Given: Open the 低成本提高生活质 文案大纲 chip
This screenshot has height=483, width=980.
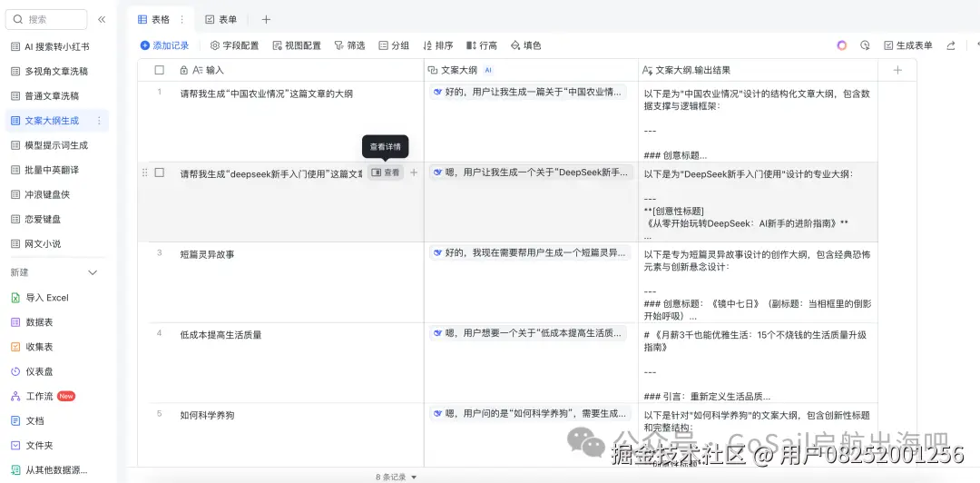Looking at the screenshot, I should [528, 333].
